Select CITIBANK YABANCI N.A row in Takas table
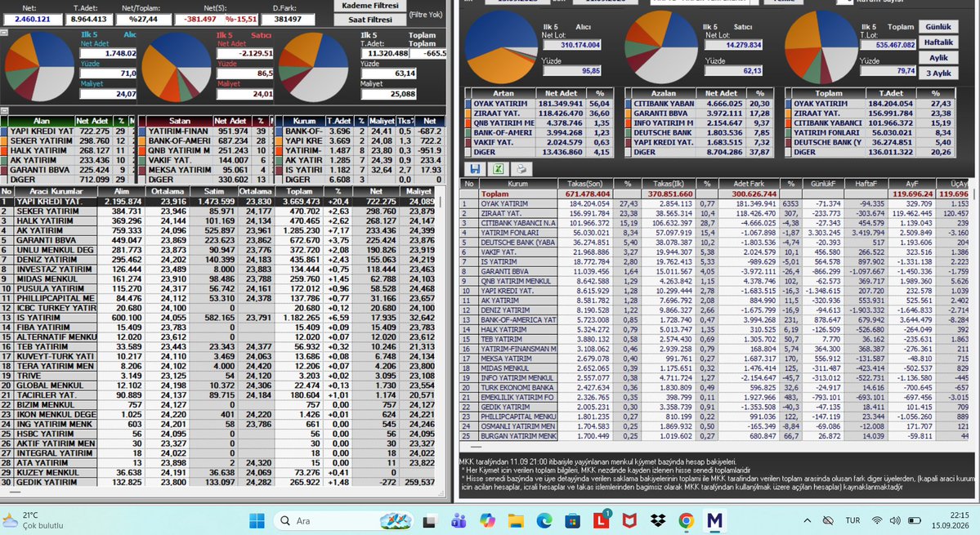This screenshot has width=980, height=535. point(715,223)
